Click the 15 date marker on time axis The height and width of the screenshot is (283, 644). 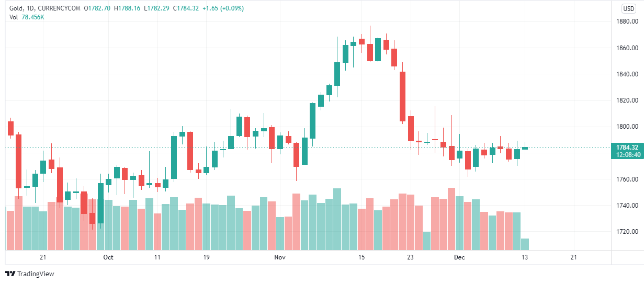tap(361, 257)
